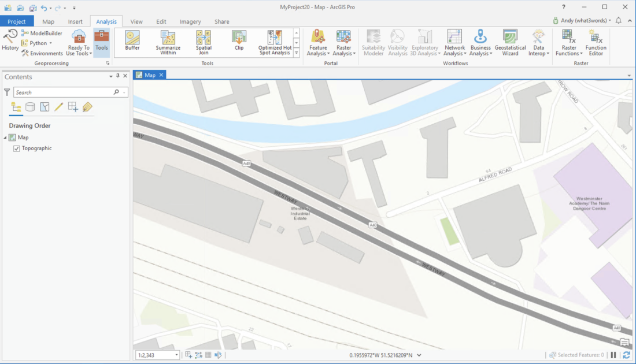Viewport: 636px width, 364px height.
Task: View notifications bell
Action: [618, 20]
